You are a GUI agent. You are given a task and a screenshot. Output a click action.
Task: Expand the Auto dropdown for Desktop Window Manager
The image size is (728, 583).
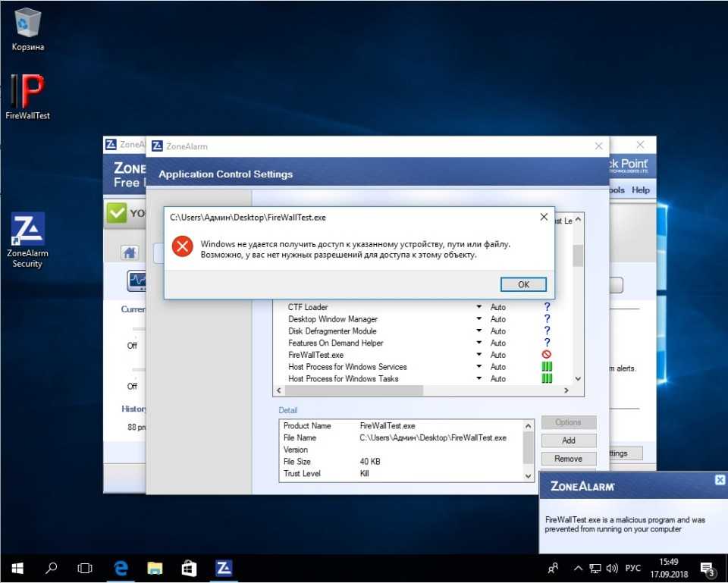point(479,319)
